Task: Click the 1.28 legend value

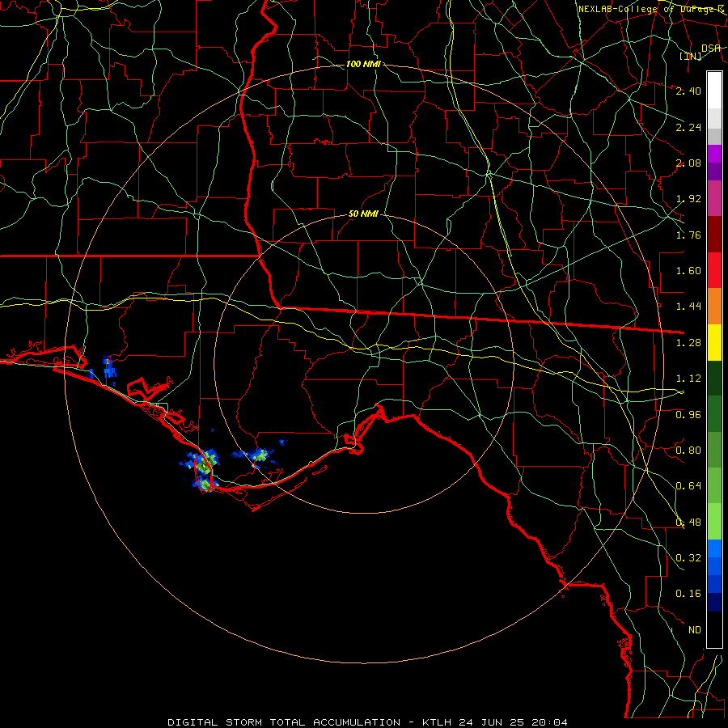Action: [x=688, y=343]
